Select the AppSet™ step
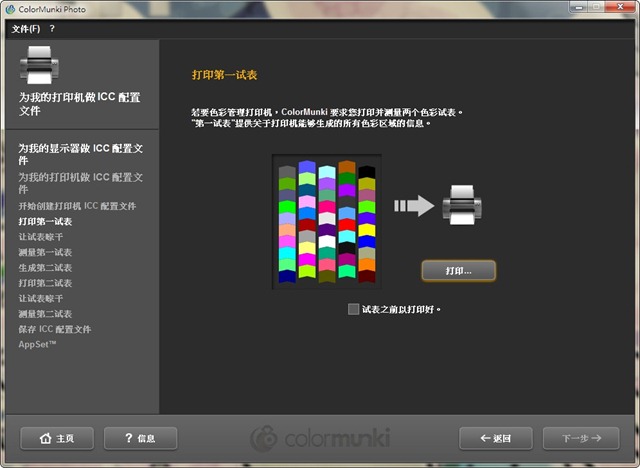 point(37,344)
